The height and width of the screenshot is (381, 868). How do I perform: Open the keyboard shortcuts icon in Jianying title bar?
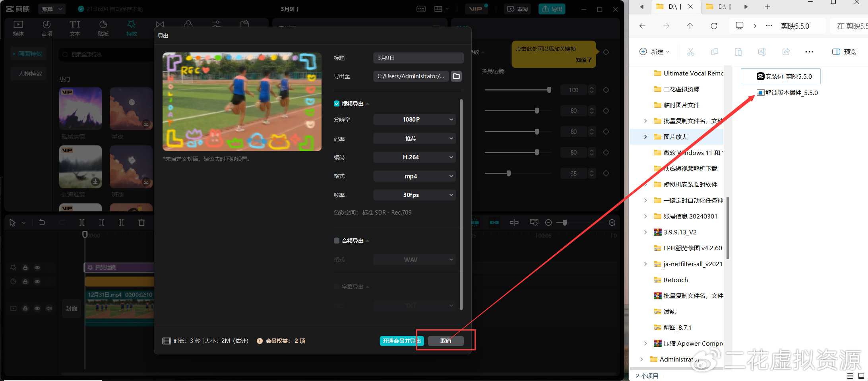(421, 9)
